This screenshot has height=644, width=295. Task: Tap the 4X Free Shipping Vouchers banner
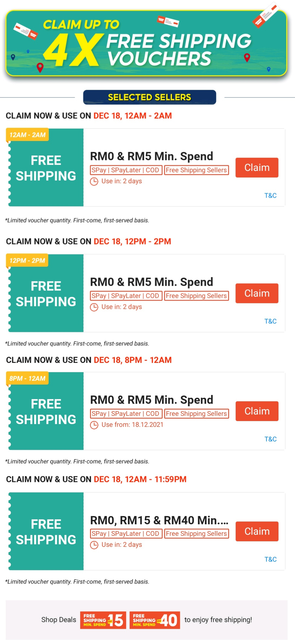pos(146,43)
